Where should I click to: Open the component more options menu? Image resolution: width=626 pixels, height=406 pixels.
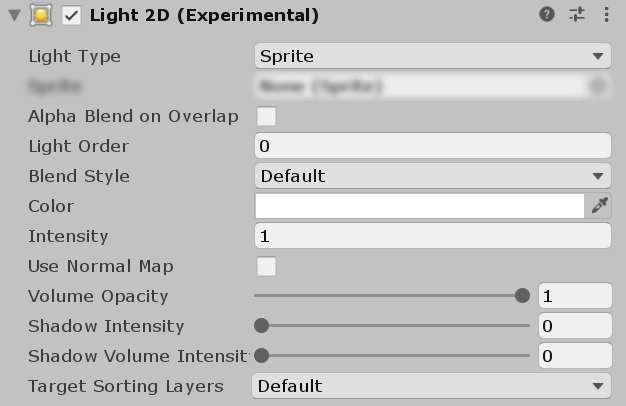coord(606,15)
